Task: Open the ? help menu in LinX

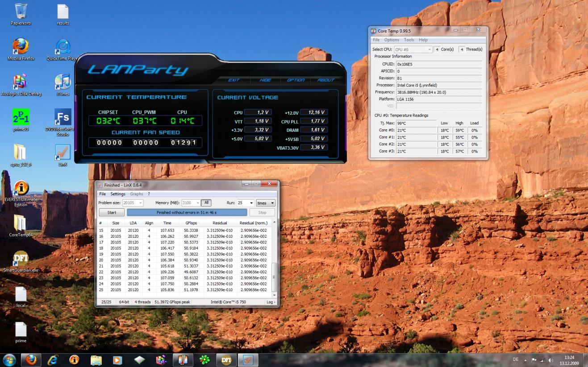Action: tap(149, 194)
